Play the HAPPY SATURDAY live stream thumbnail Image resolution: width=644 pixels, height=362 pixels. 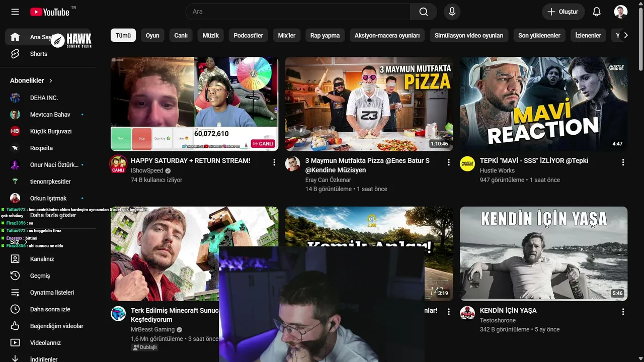[x=194, y=104]
